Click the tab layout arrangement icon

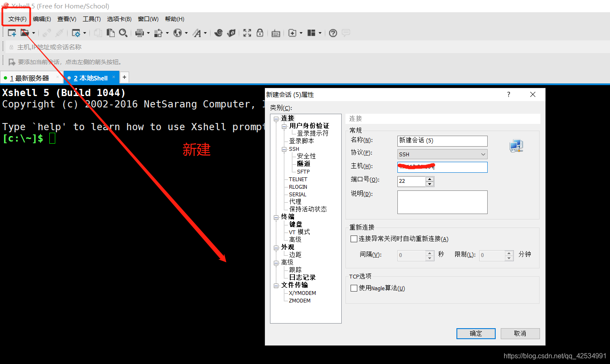tap(312, 33)
